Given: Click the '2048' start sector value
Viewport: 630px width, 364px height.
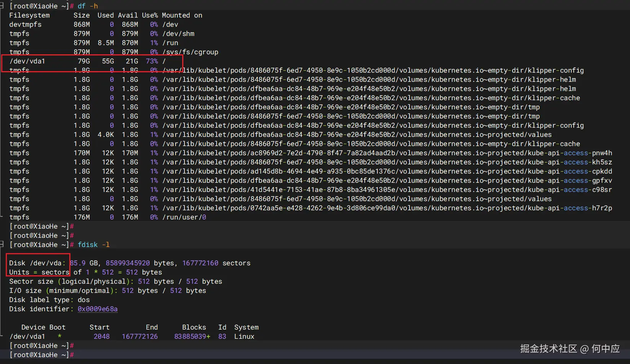Looking at the screenshot, I should click(102, 336).
